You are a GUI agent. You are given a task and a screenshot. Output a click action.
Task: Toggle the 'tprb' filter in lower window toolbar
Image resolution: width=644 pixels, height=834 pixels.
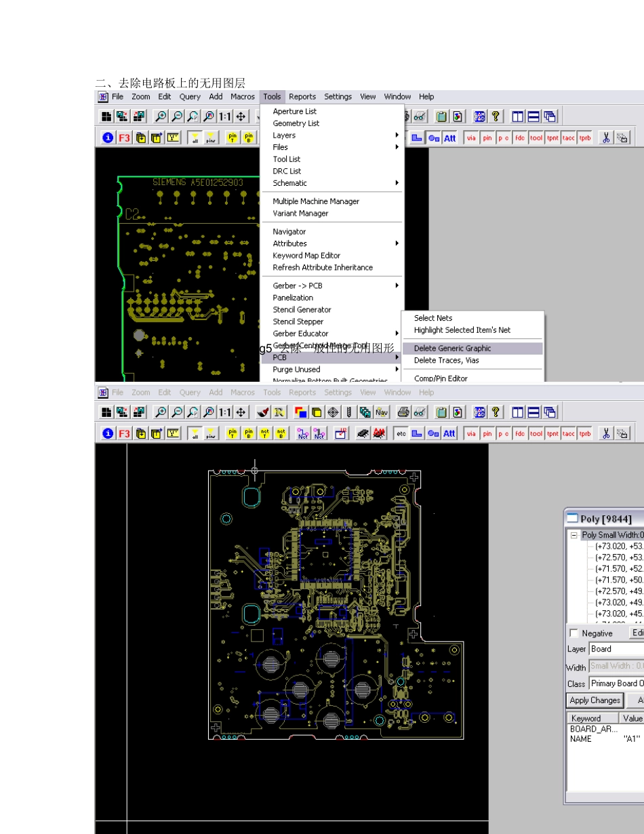coord(585,433)
